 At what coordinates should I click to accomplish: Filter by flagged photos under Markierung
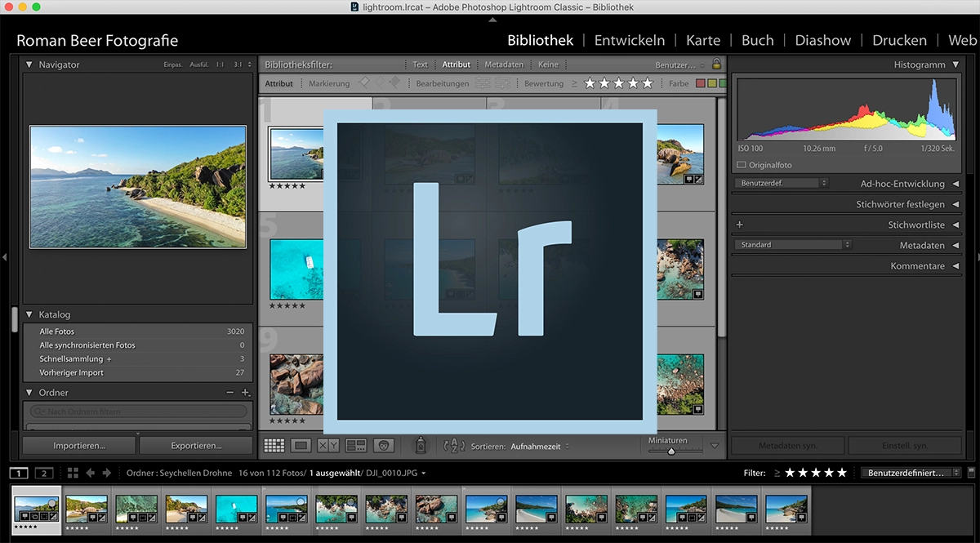[364, 83]
